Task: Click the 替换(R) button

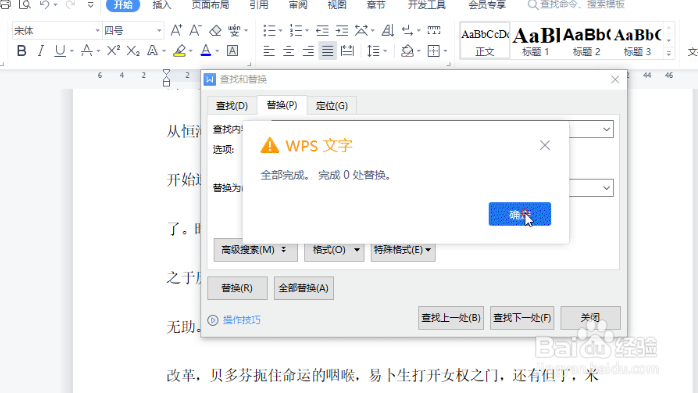Action: click(237, 288)
